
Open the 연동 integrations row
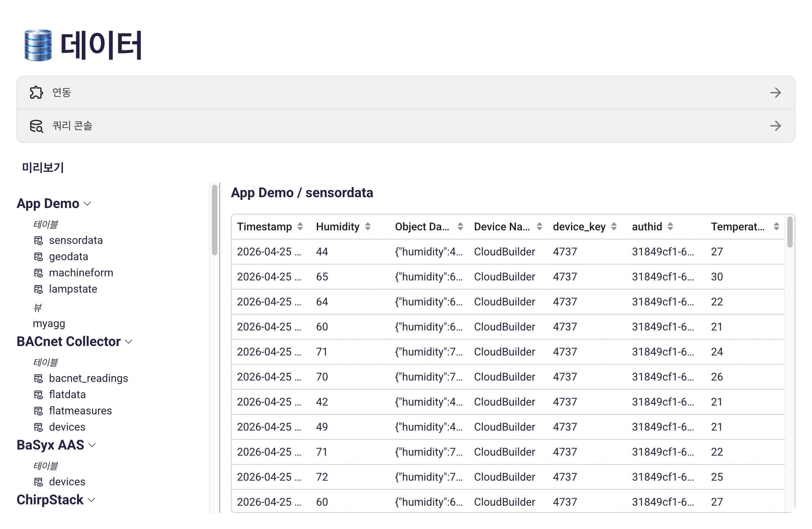[406, 92]
